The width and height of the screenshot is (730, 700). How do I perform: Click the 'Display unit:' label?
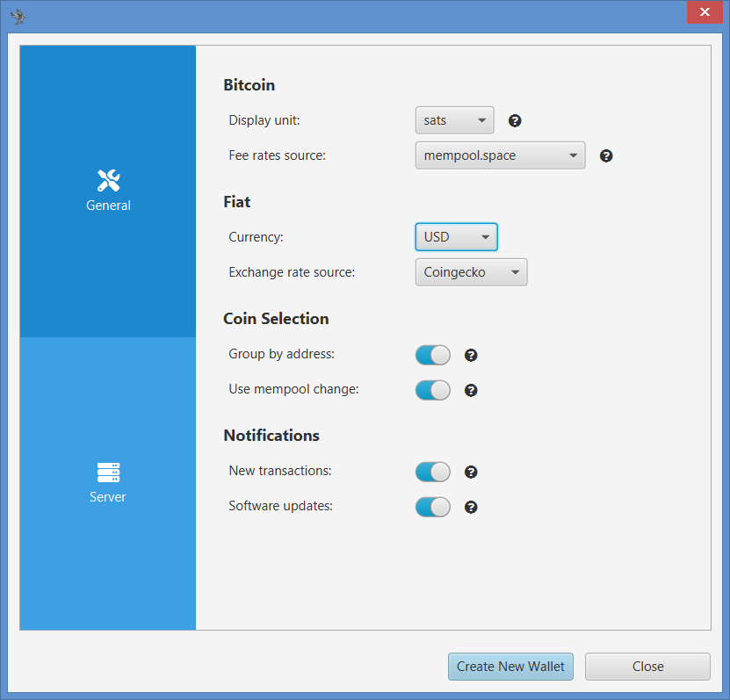pos(264,120)
